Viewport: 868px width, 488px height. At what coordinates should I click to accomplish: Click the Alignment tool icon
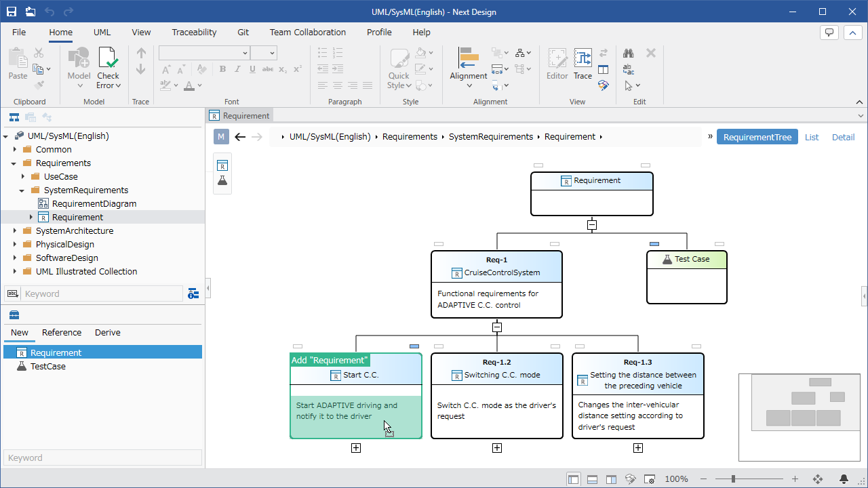coord(469,58)
